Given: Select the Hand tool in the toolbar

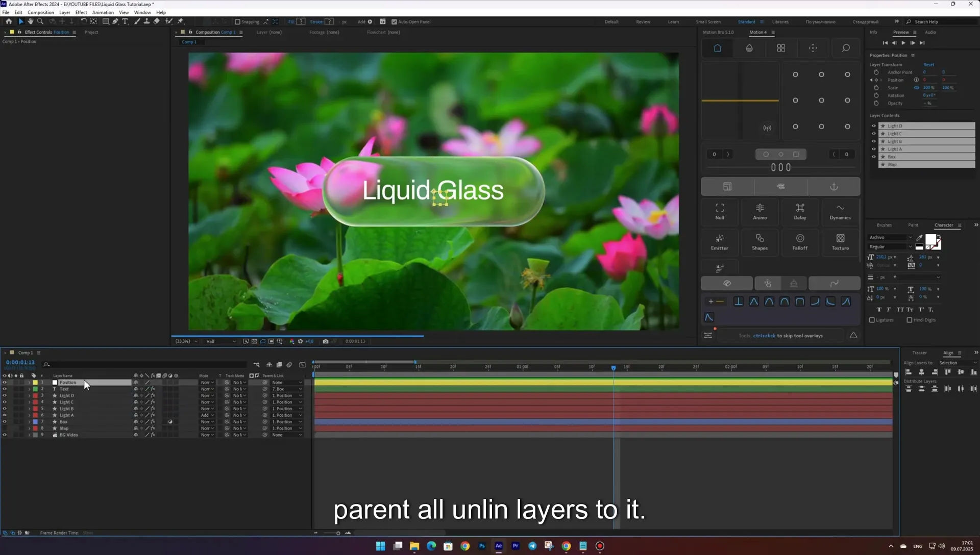Looking at the screenshot, I should point(31,21).
